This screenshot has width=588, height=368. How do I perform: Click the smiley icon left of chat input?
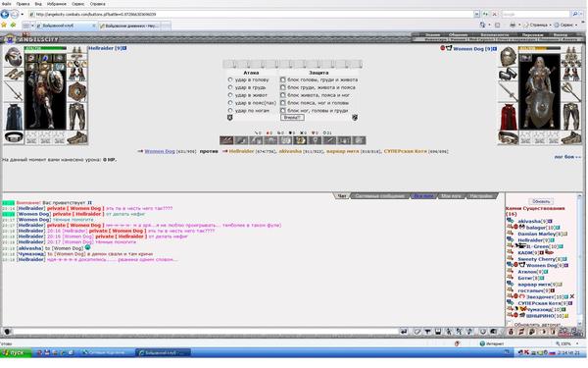tap(7, 332)
